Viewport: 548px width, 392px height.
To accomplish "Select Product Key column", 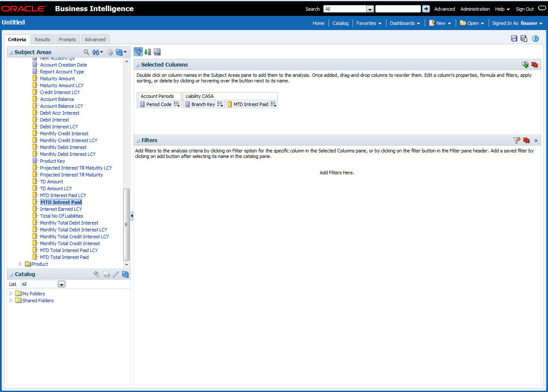I will pyautogui.click(x=52, y=161).
